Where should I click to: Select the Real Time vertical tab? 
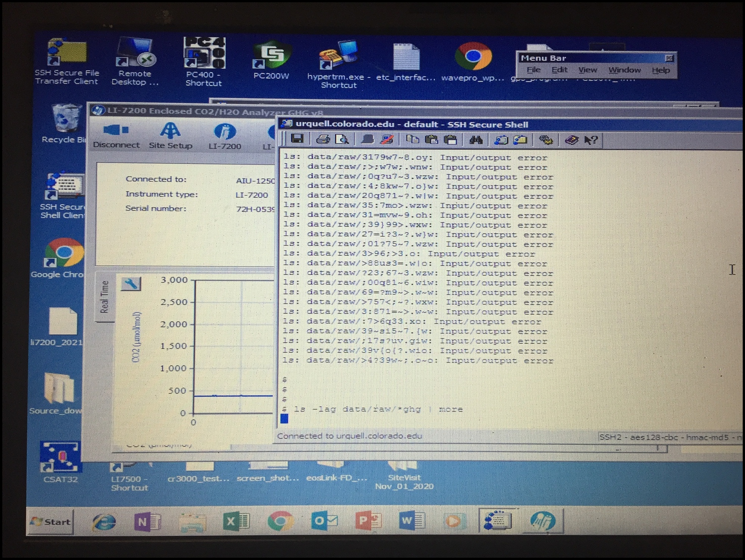(x=104, y=297)
